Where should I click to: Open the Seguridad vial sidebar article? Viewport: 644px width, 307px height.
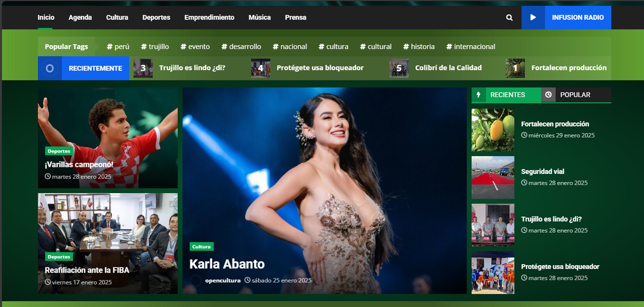[543, 172]
